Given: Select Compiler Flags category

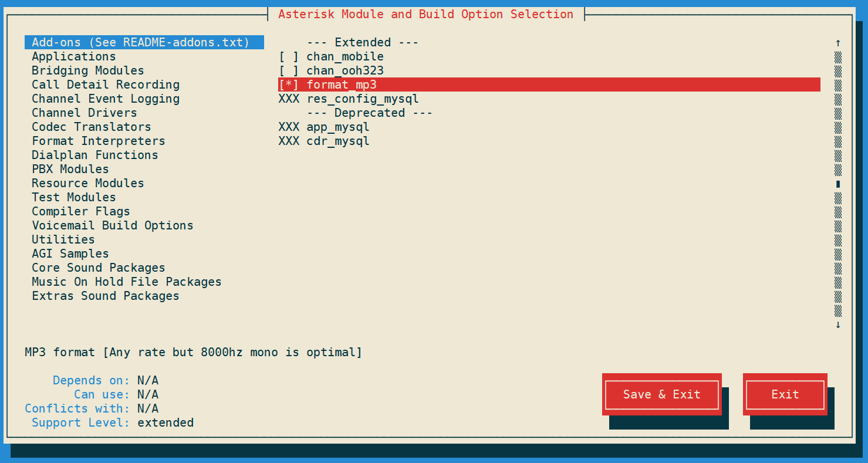Looking at the screenshot, I should click(81, 211).
